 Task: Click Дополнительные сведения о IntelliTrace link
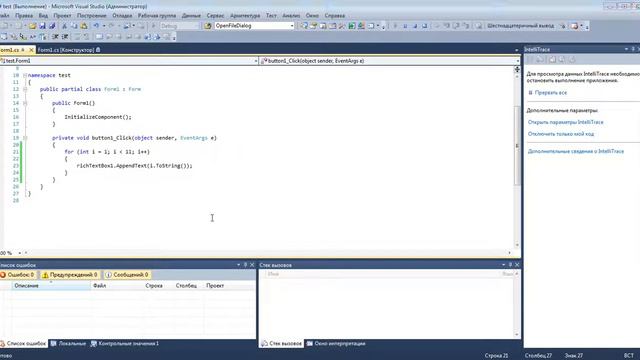[x=576, y=151]
